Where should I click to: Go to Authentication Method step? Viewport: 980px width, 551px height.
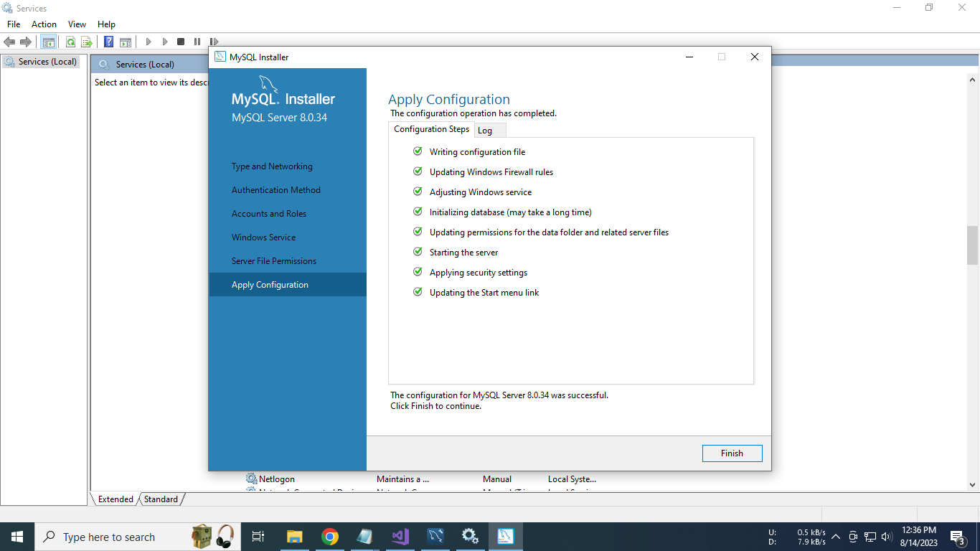pos(276,190)
